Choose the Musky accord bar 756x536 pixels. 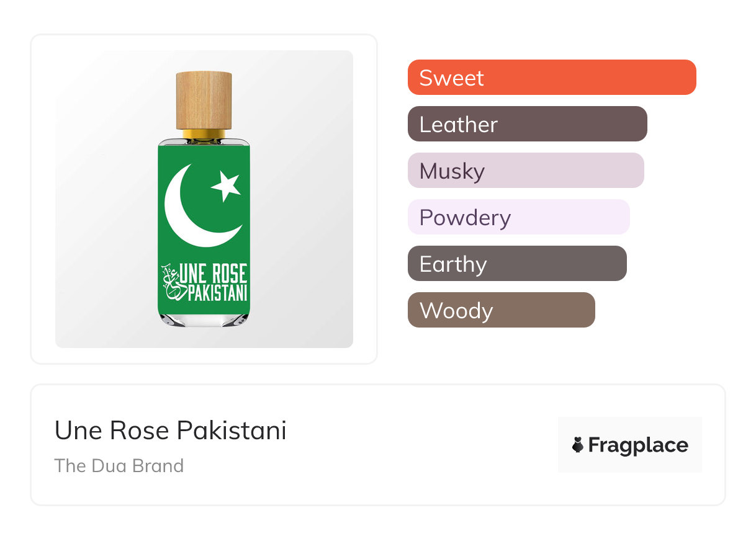pos(525,171)
